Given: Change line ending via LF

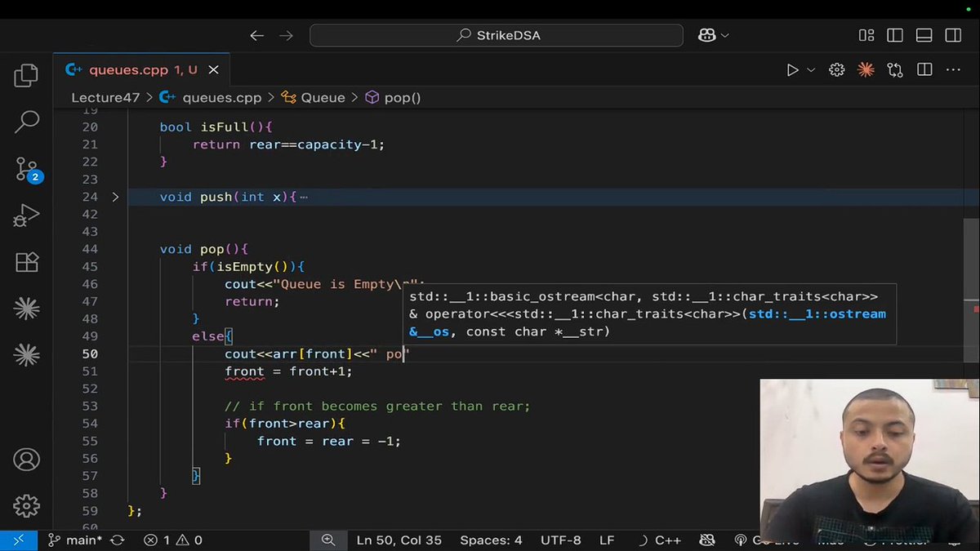Looking at the screenshot, I should click(x=607, y=540).
